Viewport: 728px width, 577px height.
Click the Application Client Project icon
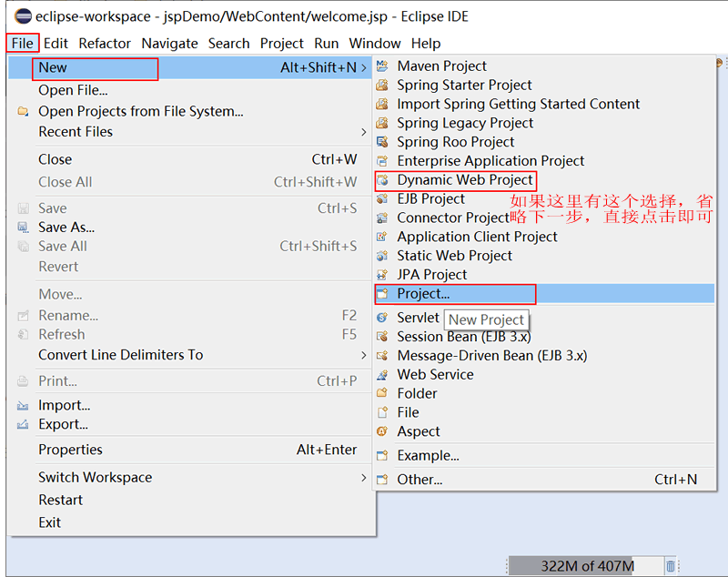point(382,237)
